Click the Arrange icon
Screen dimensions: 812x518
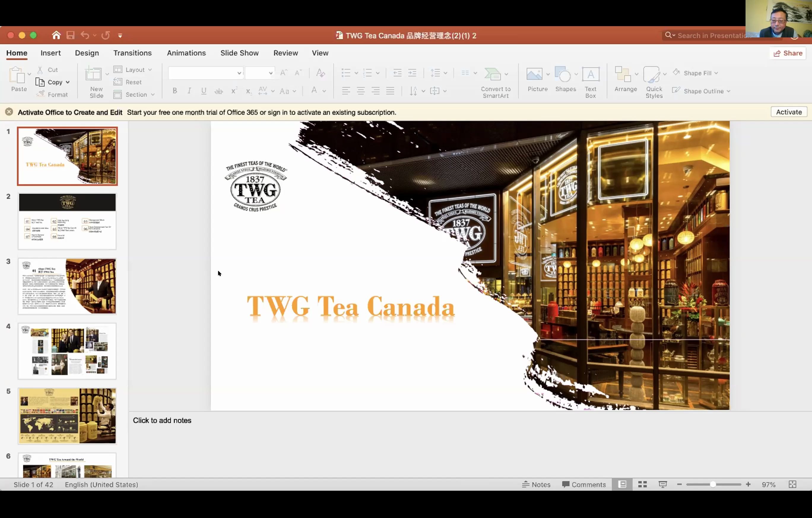point(623,74)
